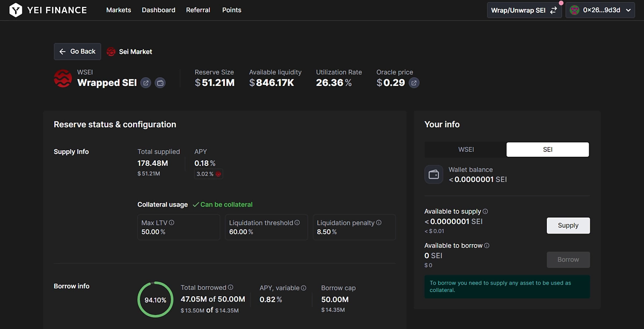Click the YEI Finance logo
Image resolution: width=644 pixels, height=329 pixels.
tap(48, 10)
